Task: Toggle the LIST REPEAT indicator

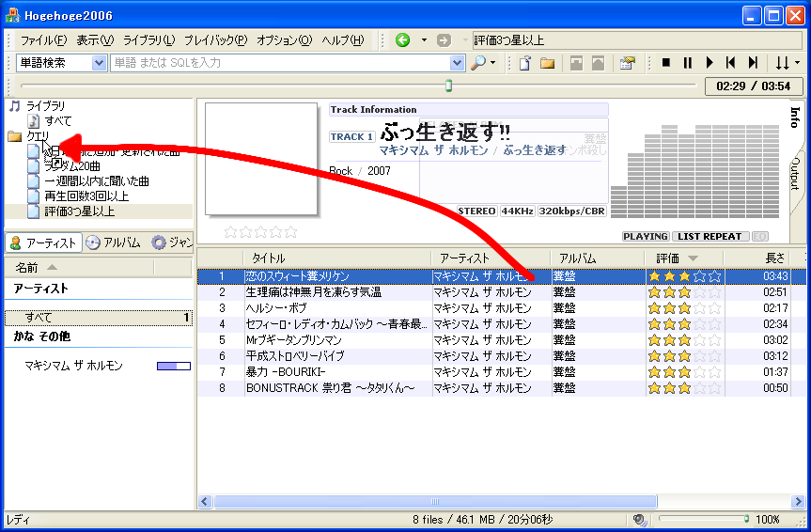Action: point(710,237)
